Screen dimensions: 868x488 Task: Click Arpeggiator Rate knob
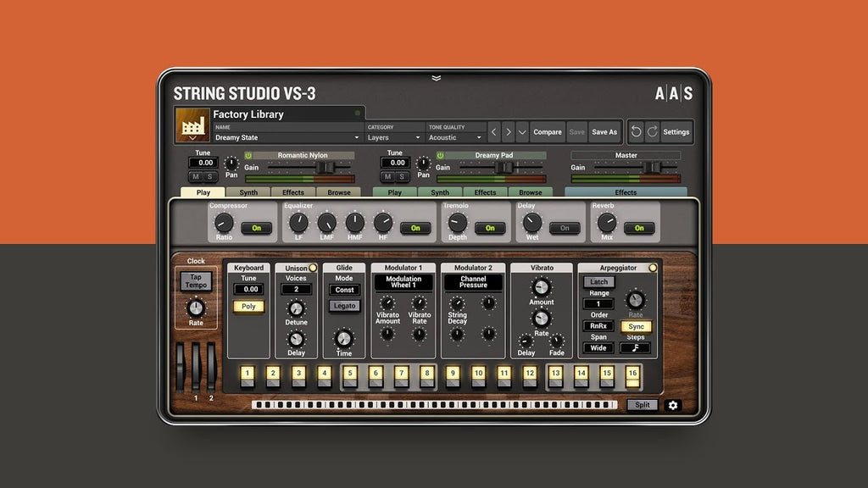pyautogui.click(x=635, y=300)
